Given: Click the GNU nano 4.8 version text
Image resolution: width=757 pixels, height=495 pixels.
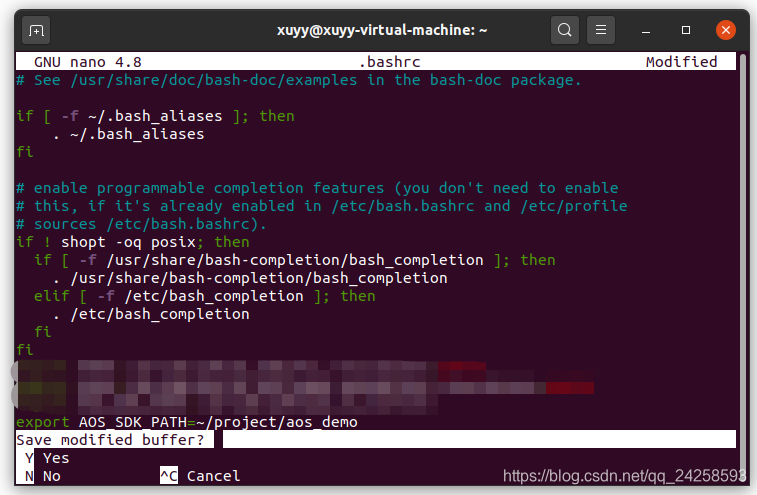Looking at the screenshot, I should 88,62.
